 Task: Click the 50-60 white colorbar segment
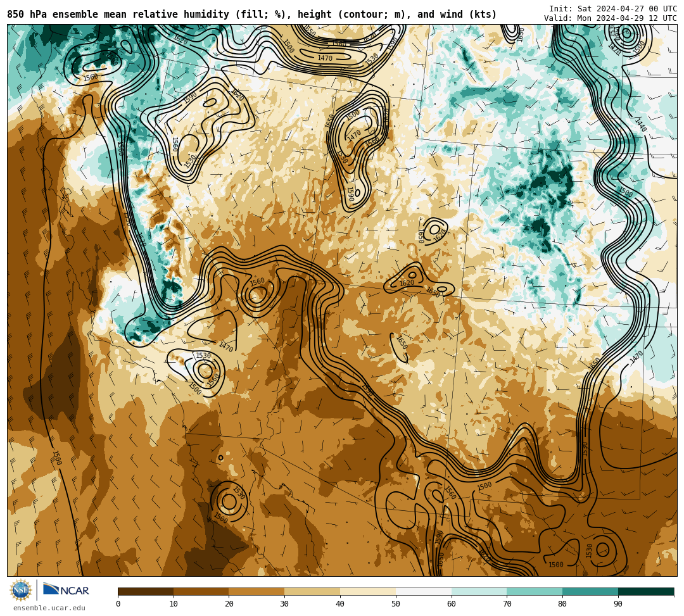(x=424, y=591)
